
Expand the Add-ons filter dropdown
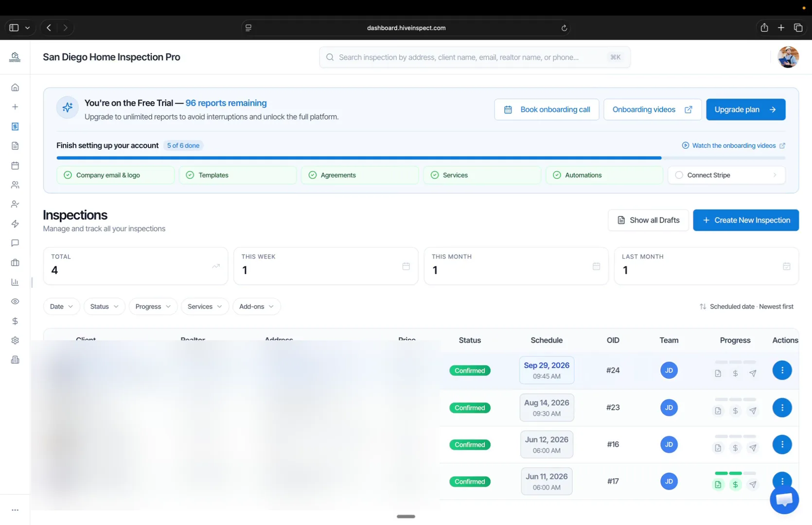coord(256,306)
